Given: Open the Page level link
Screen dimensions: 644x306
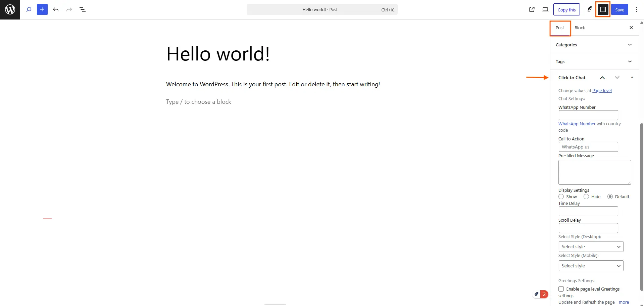Looking at the screenshot, I should tap(602, 91).
